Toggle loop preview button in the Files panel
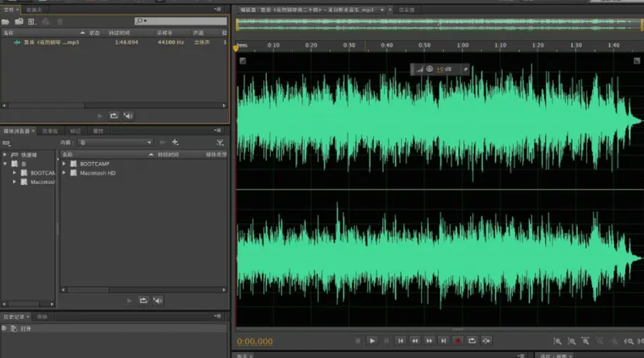 click(x=113, y=115)
